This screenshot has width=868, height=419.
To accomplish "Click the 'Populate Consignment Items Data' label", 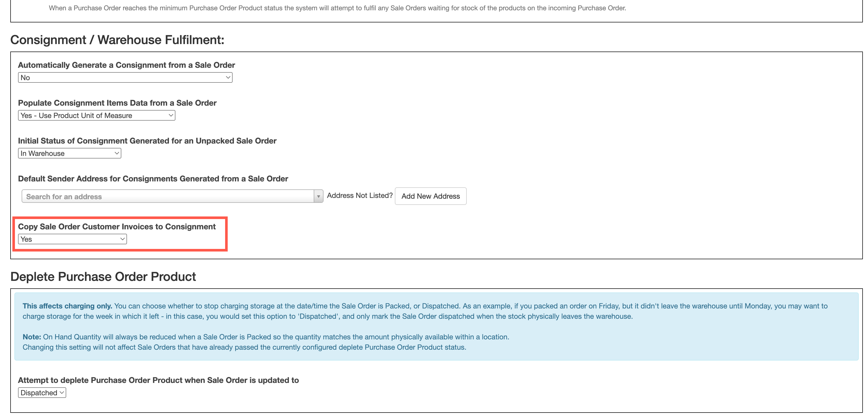I will point(117,103).
